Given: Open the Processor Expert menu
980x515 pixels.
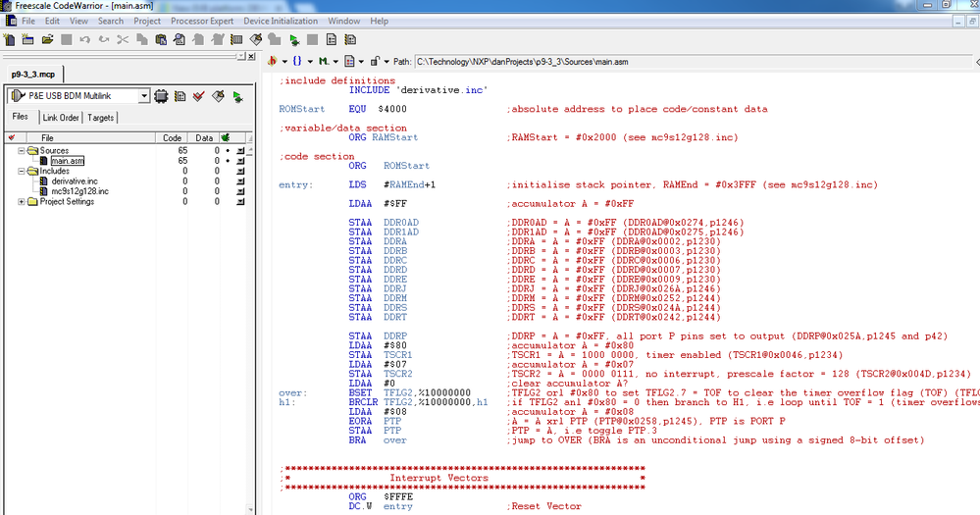Looking at the screenshot, I should 202,21.
